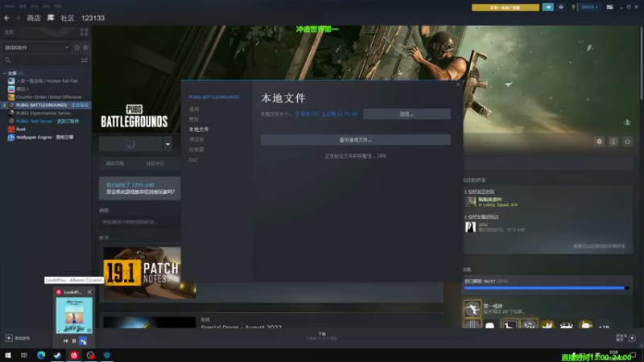Click previous track in music preview

(x=66, y=341)
